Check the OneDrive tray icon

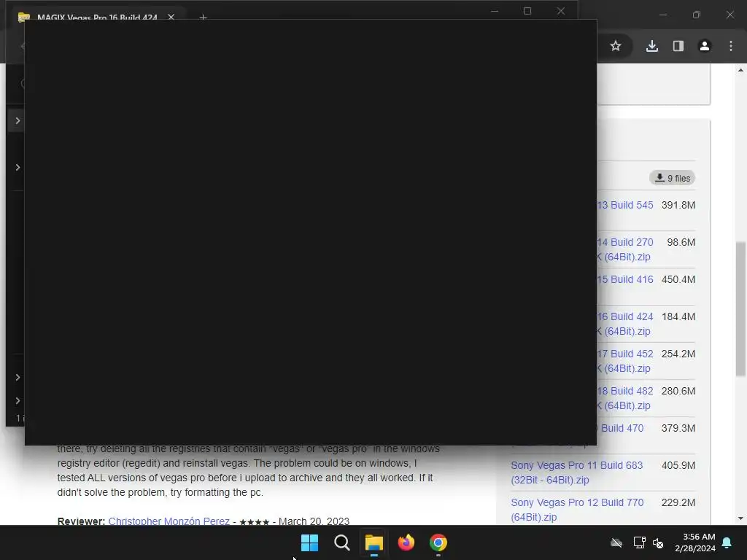point(616,542)
